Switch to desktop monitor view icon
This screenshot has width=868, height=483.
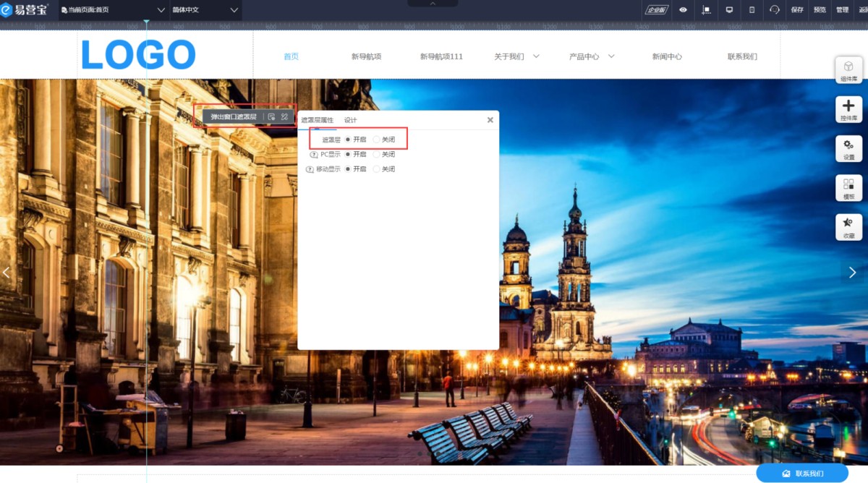(x=729, y=10)
